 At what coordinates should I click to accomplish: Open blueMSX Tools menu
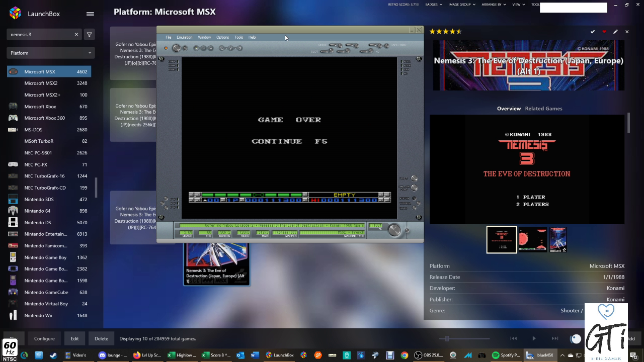coord(238,37)
